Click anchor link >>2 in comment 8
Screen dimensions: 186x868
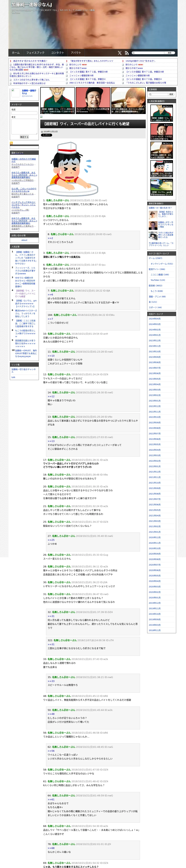[50, 238]
